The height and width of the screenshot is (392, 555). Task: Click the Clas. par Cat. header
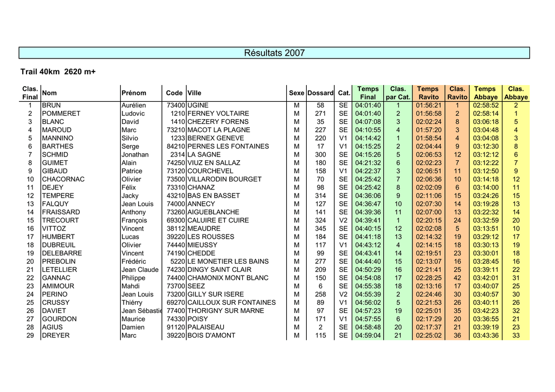pos(398,93)
